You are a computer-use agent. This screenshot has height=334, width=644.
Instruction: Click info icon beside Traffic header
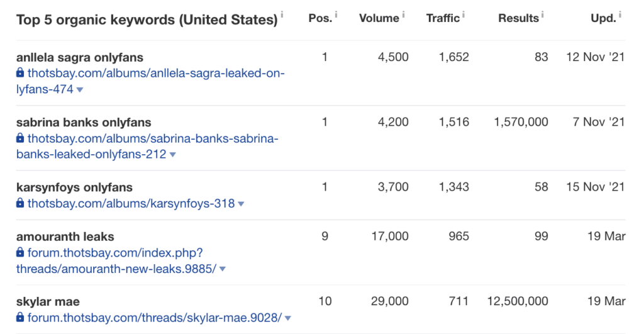point(464,15)
